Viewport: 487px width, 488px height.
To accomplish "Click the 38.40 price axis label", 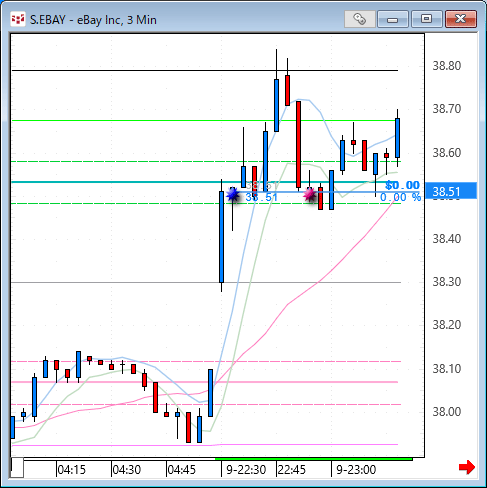I will click(x=447, y=239).
